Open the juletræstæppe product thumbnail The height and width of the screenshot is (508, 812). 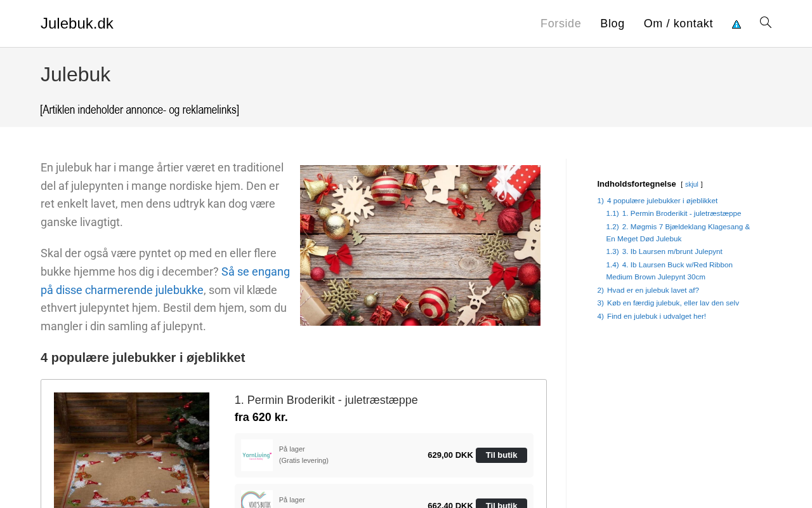tap(131, 450)
